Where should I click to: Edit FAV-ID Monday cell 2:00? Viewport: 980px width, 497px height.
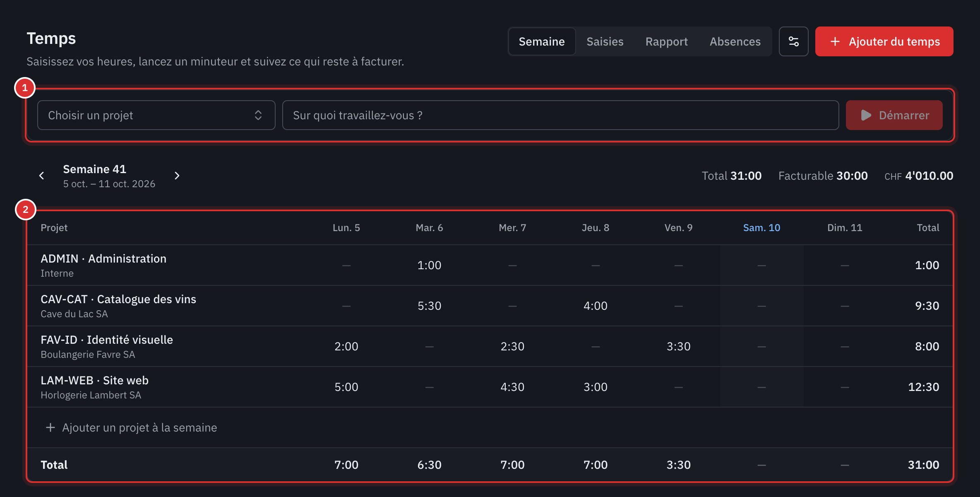[x=346, y=346]
